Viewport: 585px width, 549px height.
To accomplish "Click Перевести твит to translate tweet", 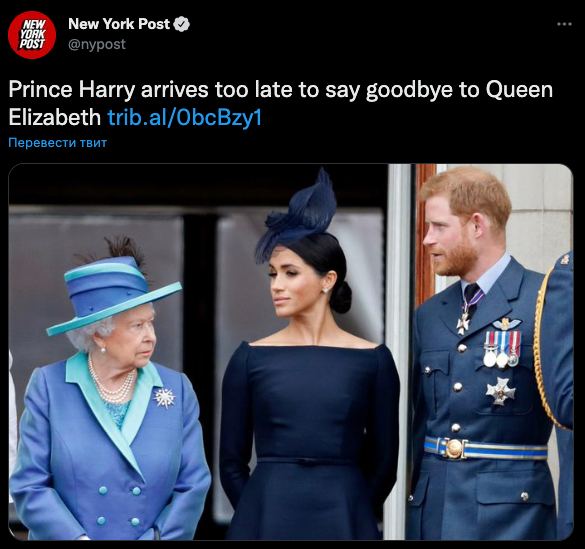I will 57,142.
